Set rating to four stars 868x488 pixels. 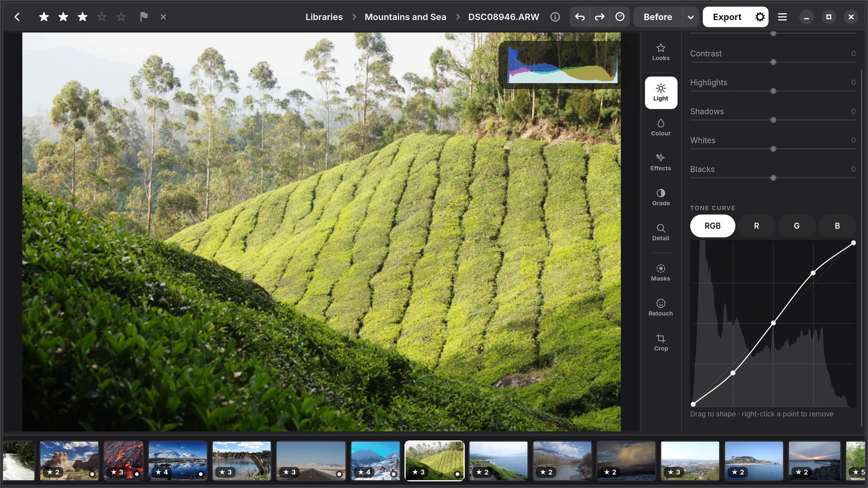(x=102, y=17)
